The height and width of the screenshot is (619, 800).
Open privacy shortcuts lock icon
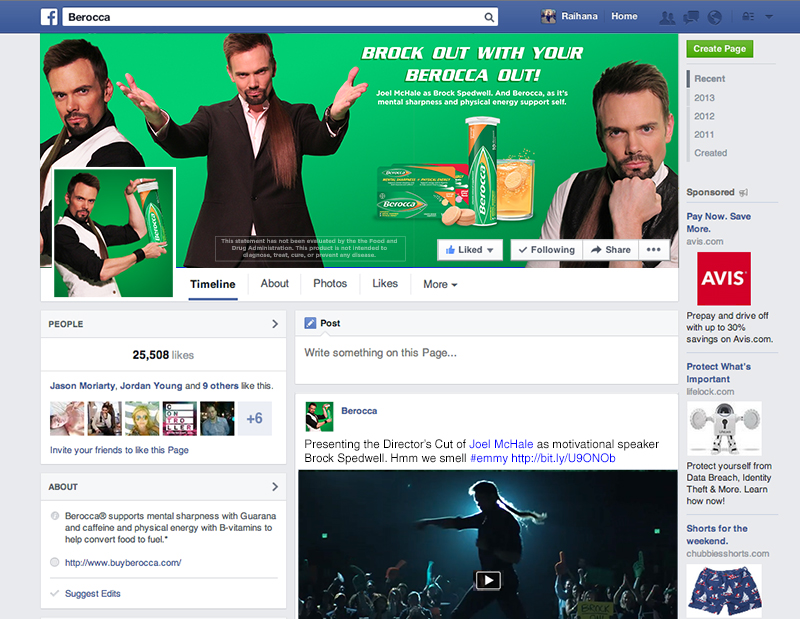point(748,17)
